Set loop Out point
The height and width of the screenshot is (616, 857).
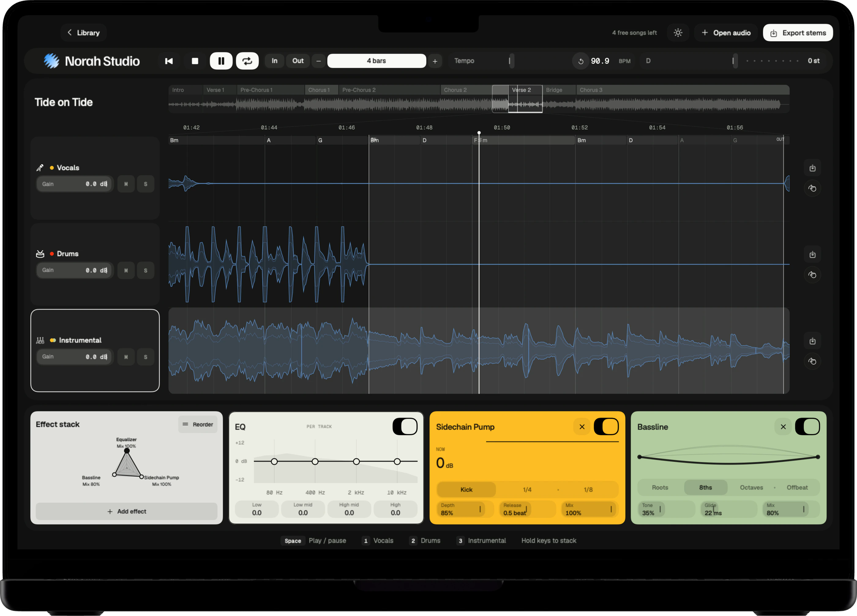point(298,61)
